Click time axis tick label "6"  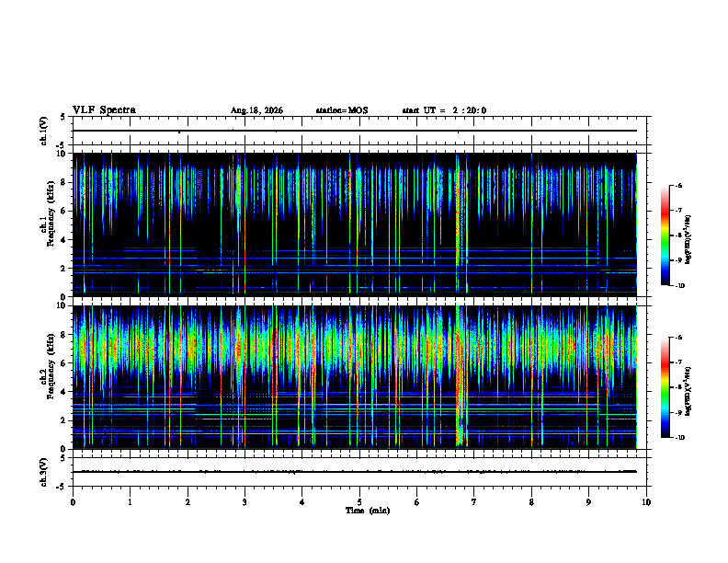(417, 502)
